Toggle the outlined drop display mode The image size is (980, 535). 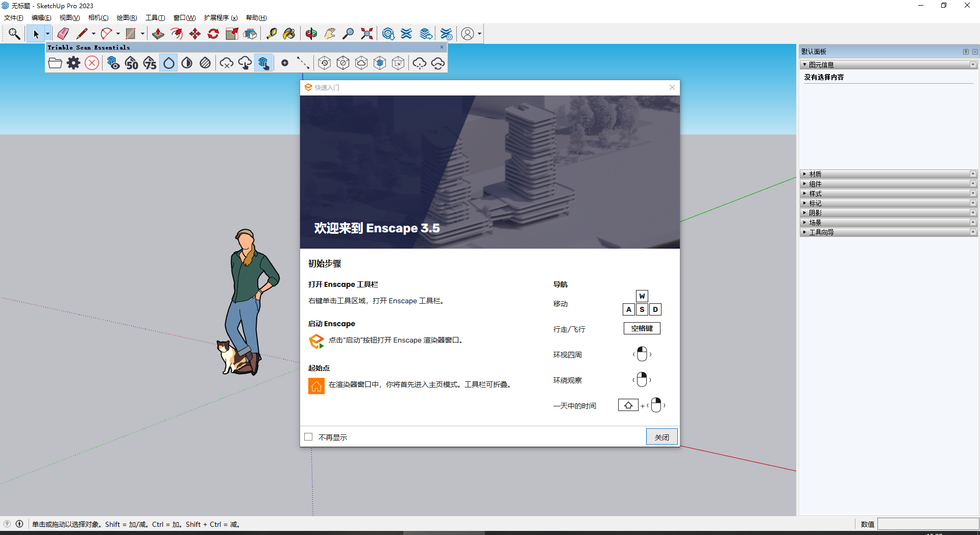coord(168,63)
